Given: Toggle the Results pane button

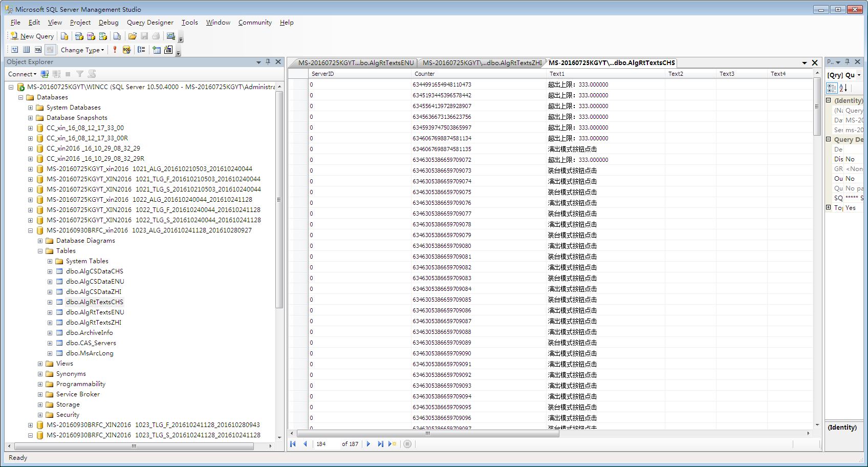Looking at the screenshot, I should [x=50, y=50].
